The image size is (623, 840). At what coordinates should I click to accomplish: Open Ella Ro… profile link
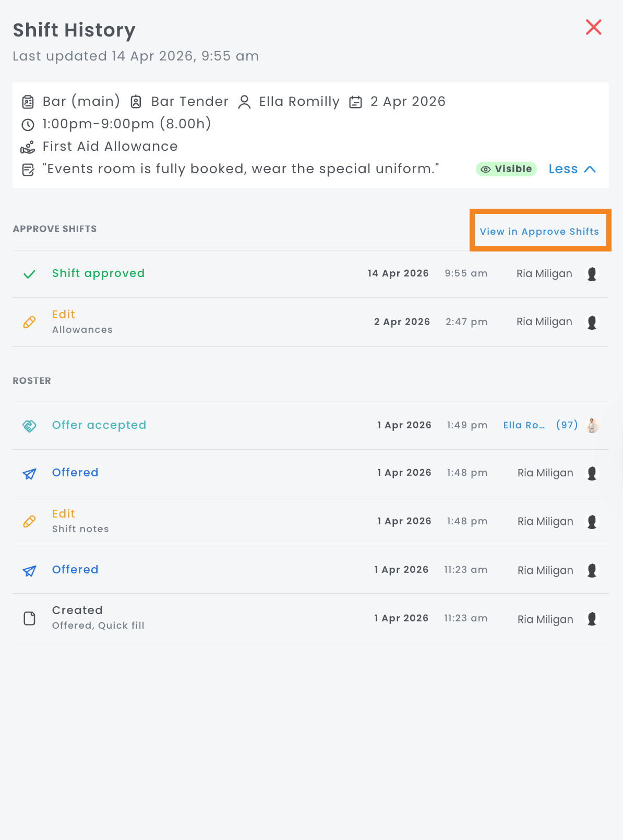click(524, 425)
